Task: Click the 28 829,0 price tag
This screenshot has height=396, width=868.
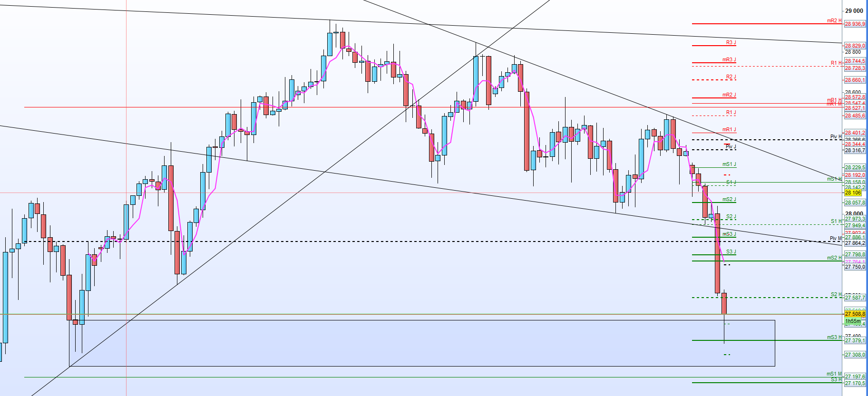Action: [855, 46]
